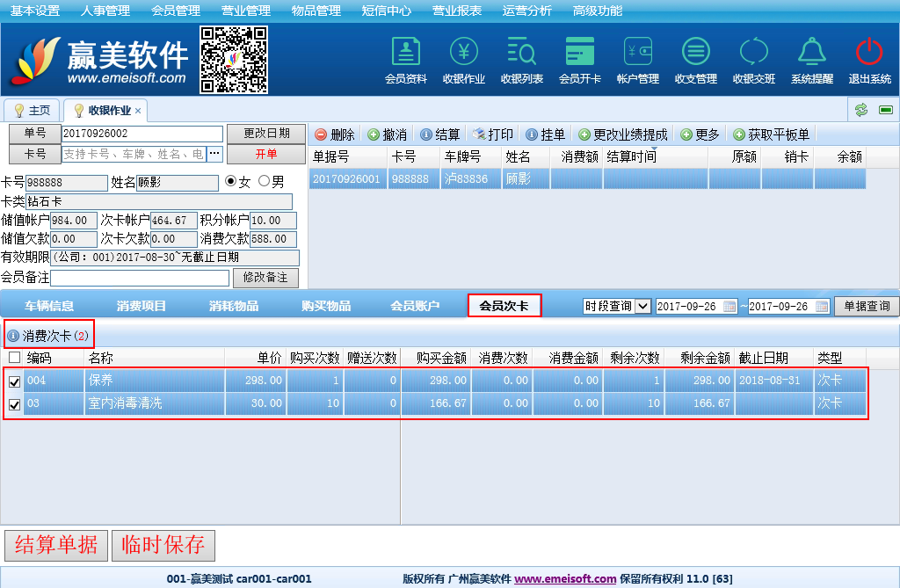Switch to the 消费项目 tab
Screen dimensions: 900x588
pyautogui.click(x=142, y=306)
